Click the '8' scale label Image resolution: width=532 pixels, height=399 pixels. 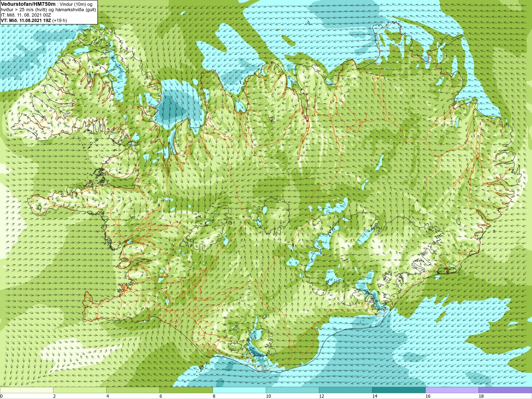coord(214,397)
